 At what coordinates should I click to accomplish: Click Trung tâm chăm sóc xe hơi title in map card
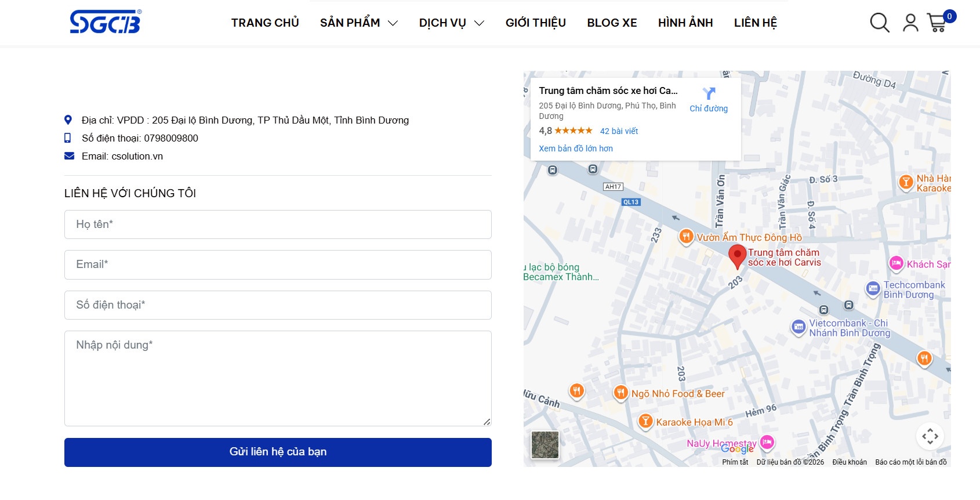coord(608,90)
